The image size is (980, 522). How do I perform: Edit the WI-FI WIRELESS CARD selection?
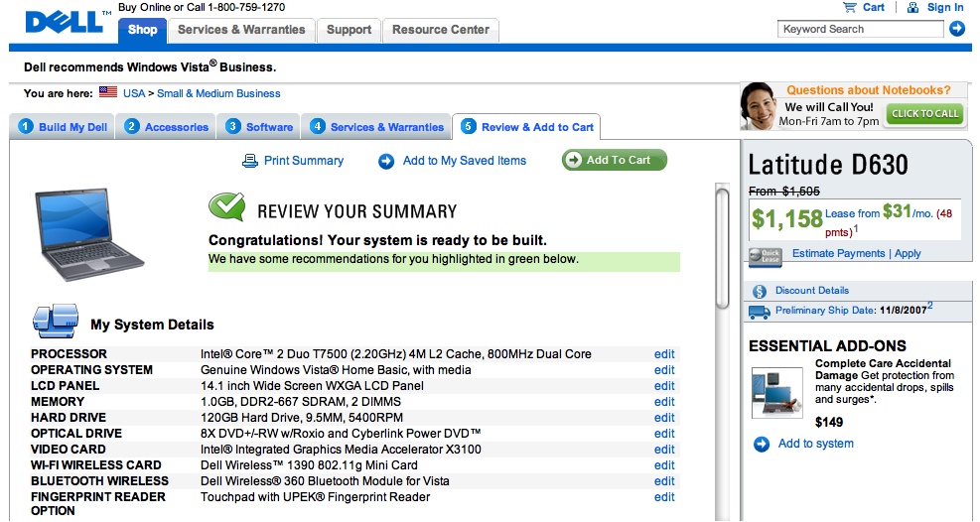click(664, 465)
